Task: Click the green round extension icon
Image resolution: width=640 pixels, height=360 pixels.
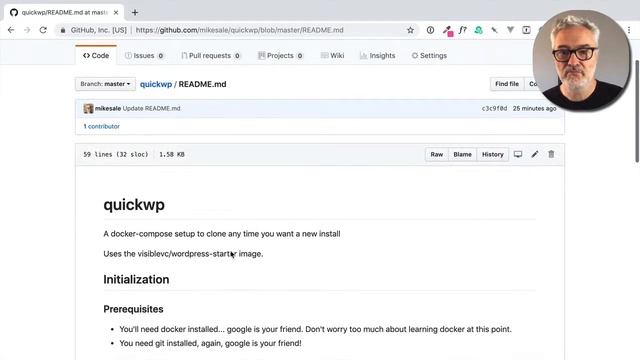Action: coord(478,30)
